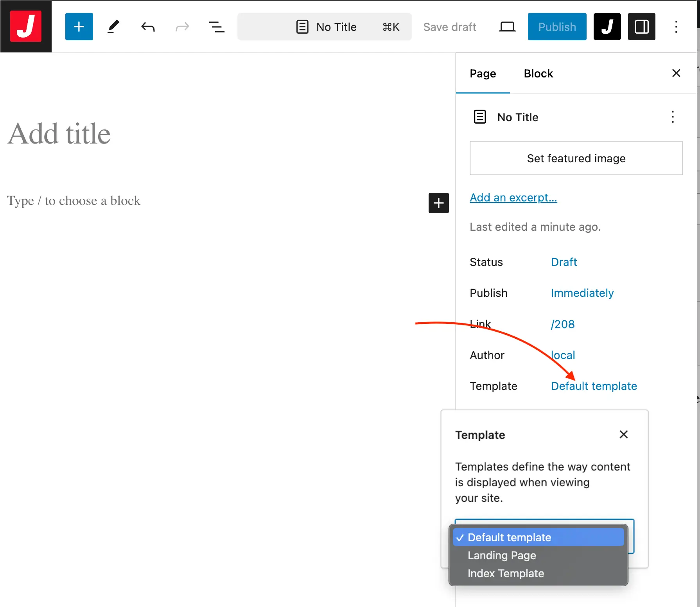Open the block inserter plus button
The width and height of the screenshot is (700, 607).
coord(79,27)
